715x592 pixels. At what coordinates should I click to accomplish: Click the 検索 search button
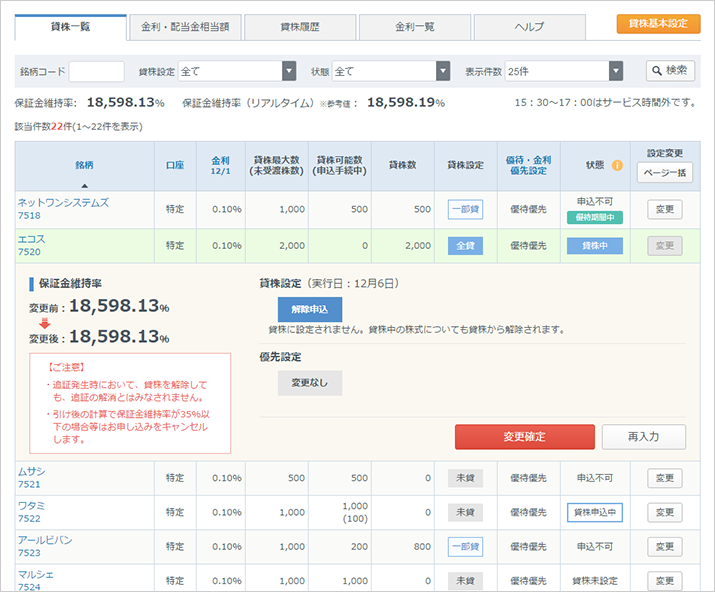[670, 71]
